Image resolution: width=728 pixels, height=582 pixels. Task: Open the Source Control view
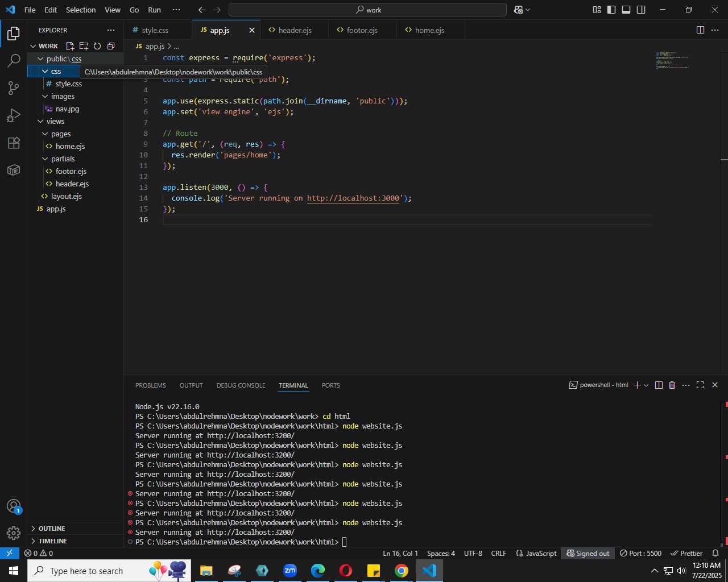(x=14, y=88)
